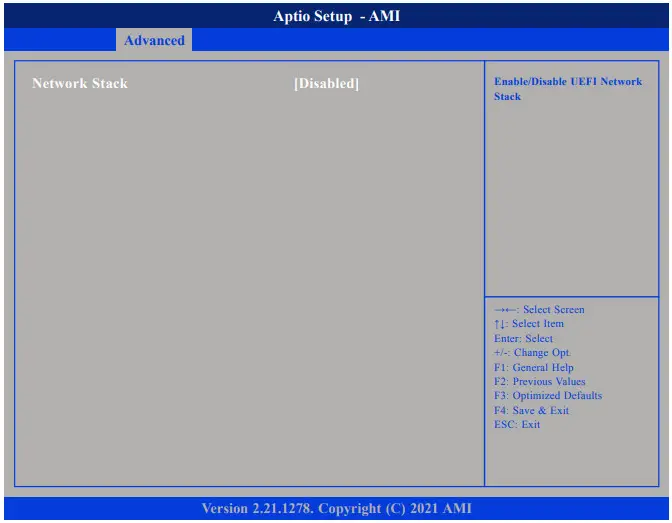Select the Advanced tab

[154, 40]
